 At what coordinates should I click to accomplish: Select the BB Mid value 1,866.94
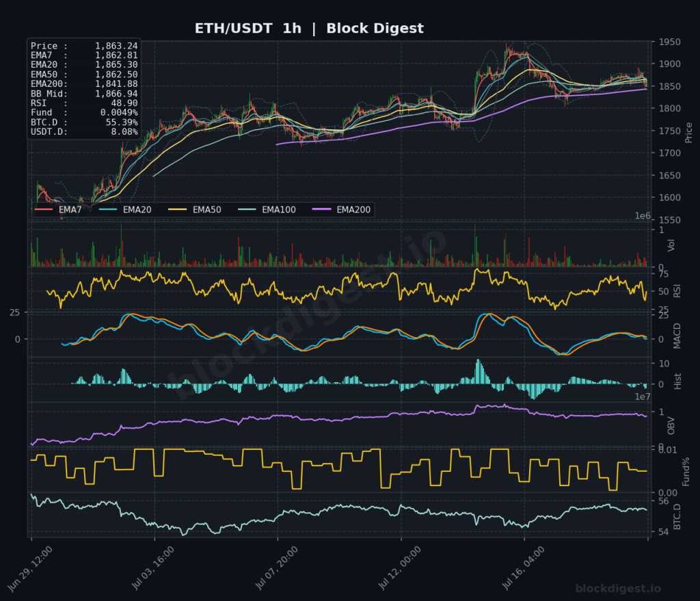click(x=116, y=94)
